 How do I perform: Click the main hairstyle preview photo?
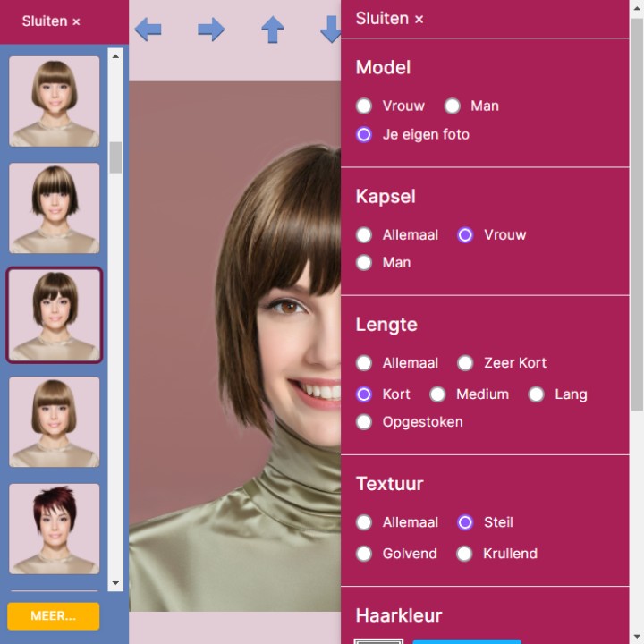[235, 346]
